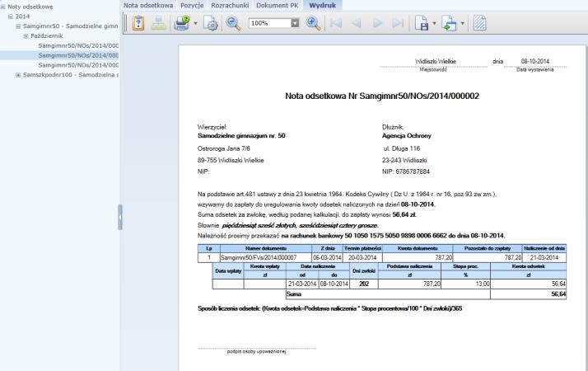Screen dimensions: 588x371
Task: Go to the first page of the report
Action: point(336,23)
